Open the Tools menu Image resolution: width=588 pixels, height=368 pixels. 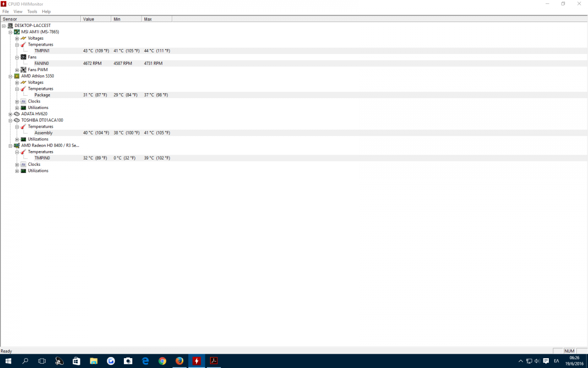coord(32,11)
